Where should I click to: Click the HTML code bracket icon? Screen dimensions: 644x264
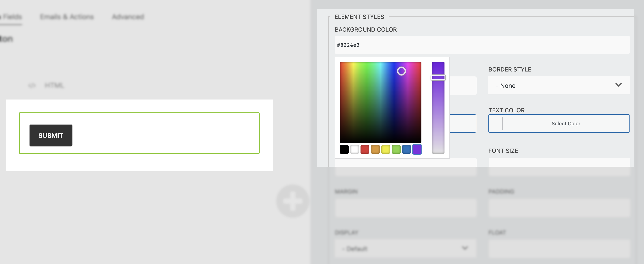pyautogui.click(x=32, y=86)
